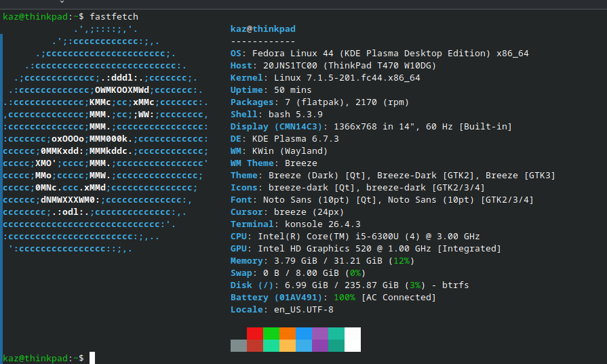This screenshot has width=607, height=364.
Task: Click the 'Terminal' label
Action: pyautogui.click(x=252, y=224)
